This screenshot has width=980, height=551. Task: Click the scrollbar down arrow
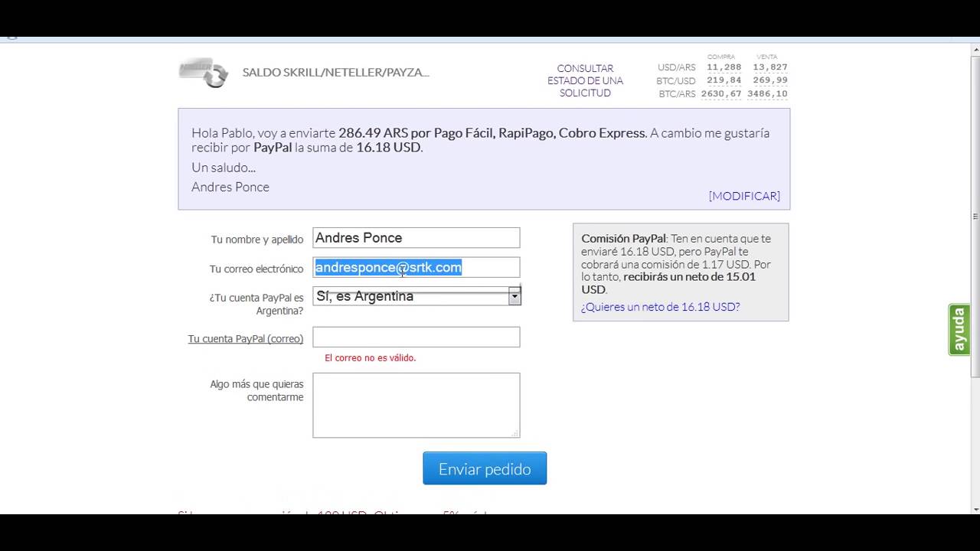point(975,508)
